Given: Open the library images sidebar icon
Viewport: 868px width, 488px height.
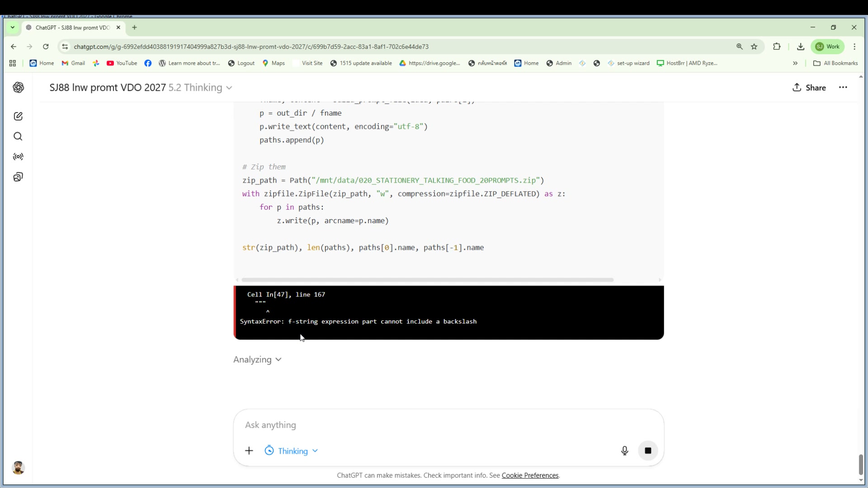Looking at the screenshot, I should [x=18, y=177].
